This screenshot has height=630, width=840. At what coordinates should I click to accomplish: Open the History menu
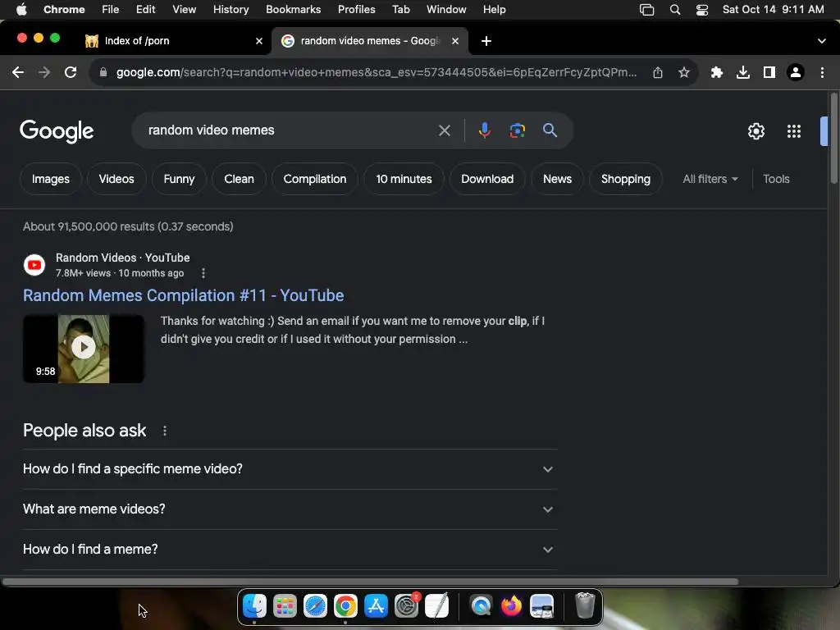coord(231,10)
